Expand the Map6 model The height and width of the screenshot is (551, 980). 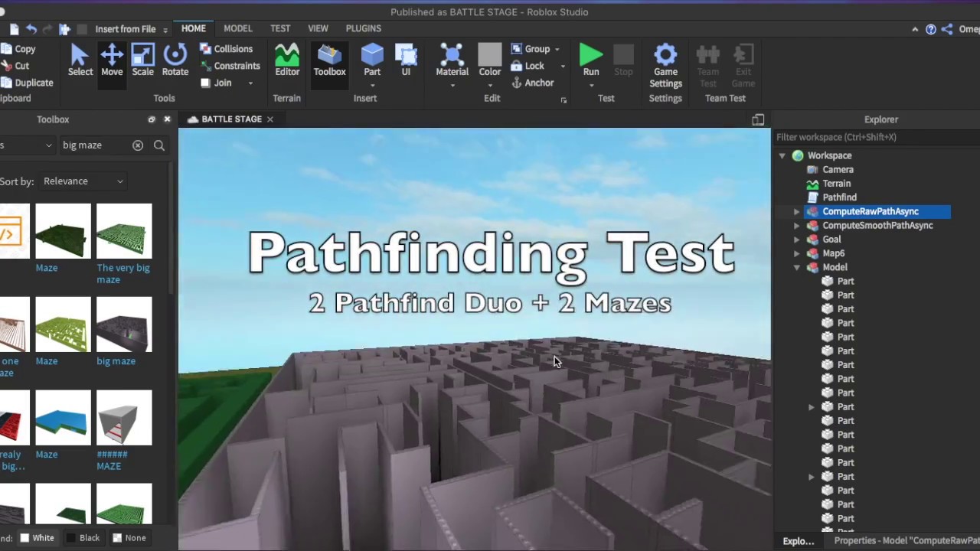coord(796,253)
